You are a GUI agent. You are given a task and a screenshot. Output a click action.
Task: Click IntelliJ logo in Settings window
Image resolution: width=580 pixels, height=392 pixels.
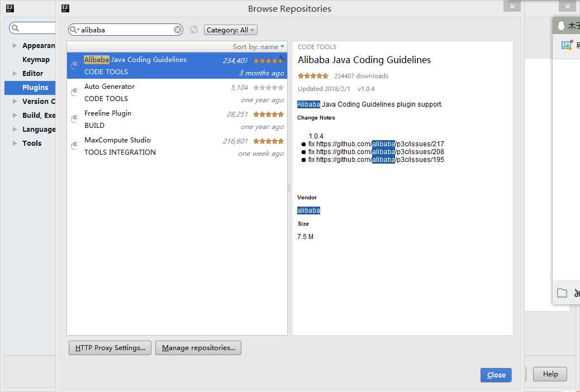pyautogui.click(x=10, y=8)
